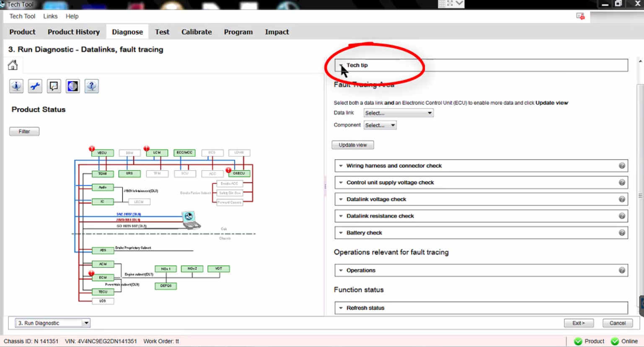644x347 pixels.
Task: Open the information bubble icon
Action: pyautogui.click(x=16, y=86)
